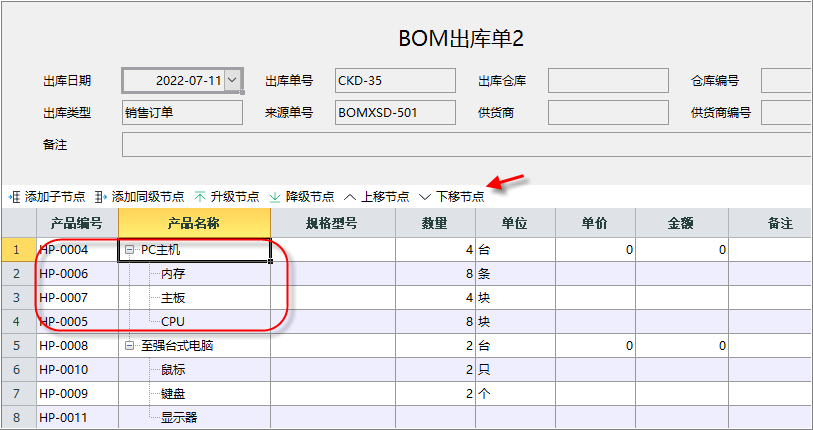Click the empty 仓库编号 field
The height and width of the screenshot is (430, 813).
pyautogui.click(x=787, y=80)
